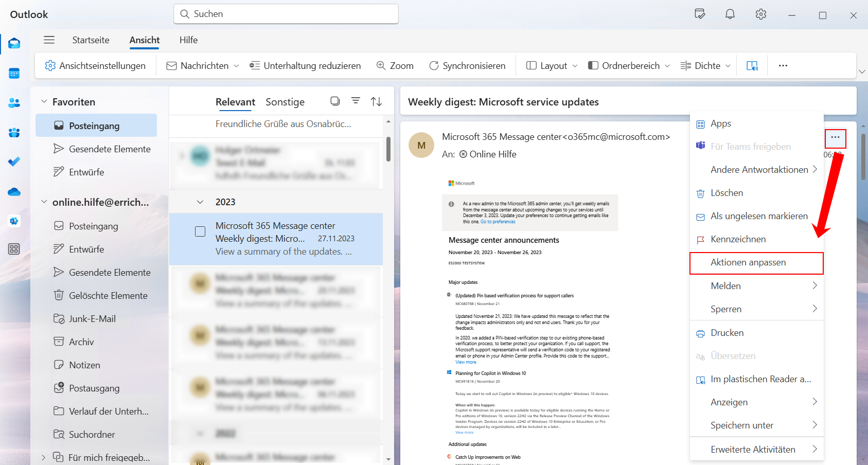Toggle the hamburger navigation menu

(49, 40)
